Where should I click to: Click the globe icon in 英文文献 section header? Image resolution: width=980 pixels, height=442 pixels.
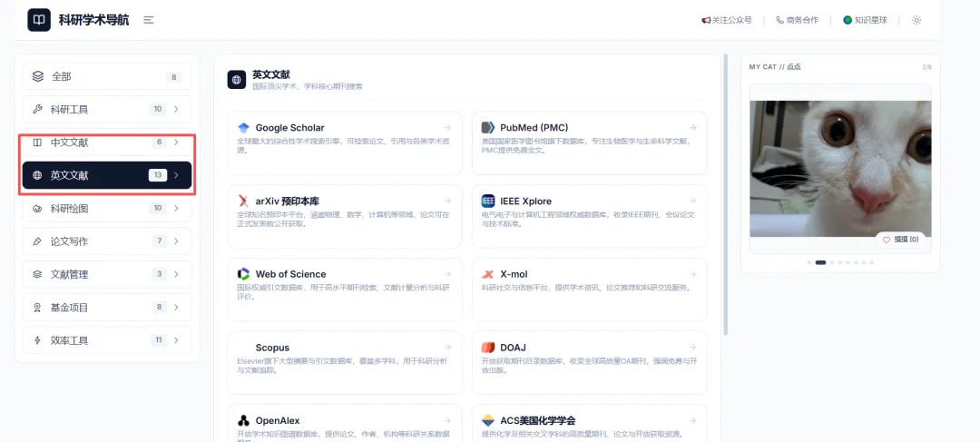coord(236,79)
